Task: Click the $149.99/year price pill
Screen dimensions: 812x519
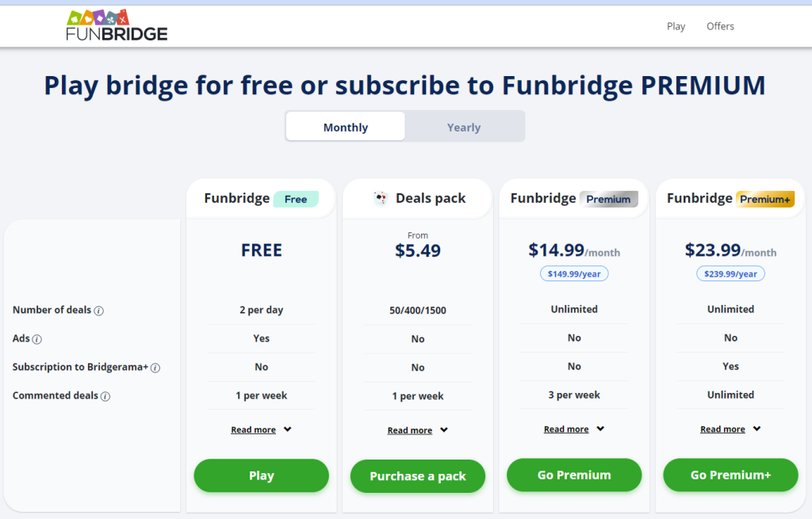Action: point(574,273)
